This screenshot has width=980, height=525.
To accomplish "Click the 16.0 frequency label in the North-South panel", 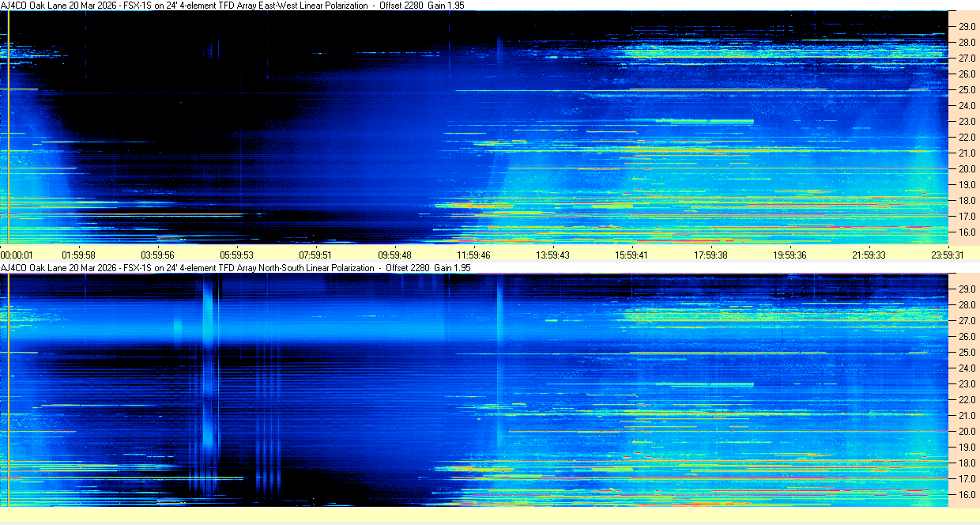I will pyautogui.click(x=967, y=495).
